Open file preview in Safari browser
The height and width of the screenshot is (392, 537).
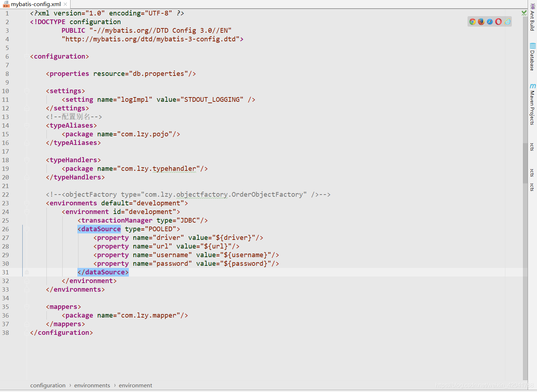point(490,22)
